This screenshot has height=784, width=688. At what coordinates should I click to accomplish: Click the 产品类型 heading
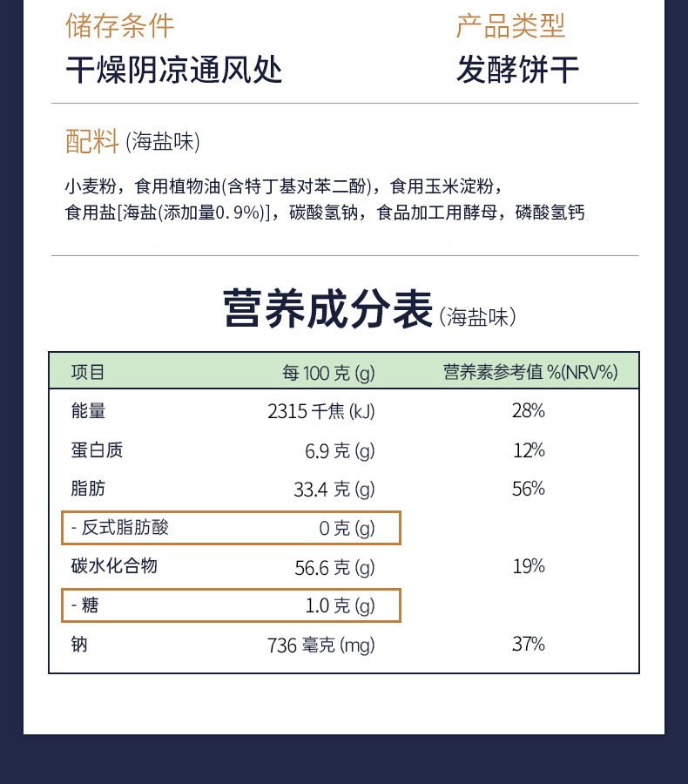[510, 26]
